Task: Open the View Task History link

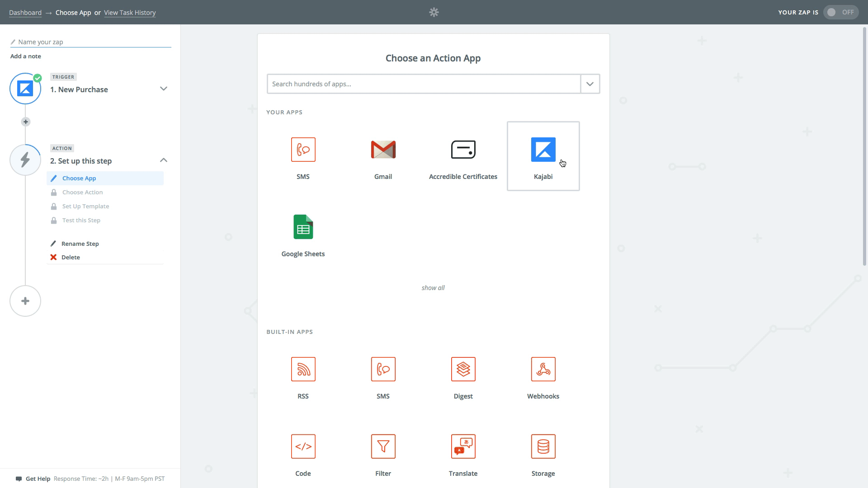Action: pos(130,13)
